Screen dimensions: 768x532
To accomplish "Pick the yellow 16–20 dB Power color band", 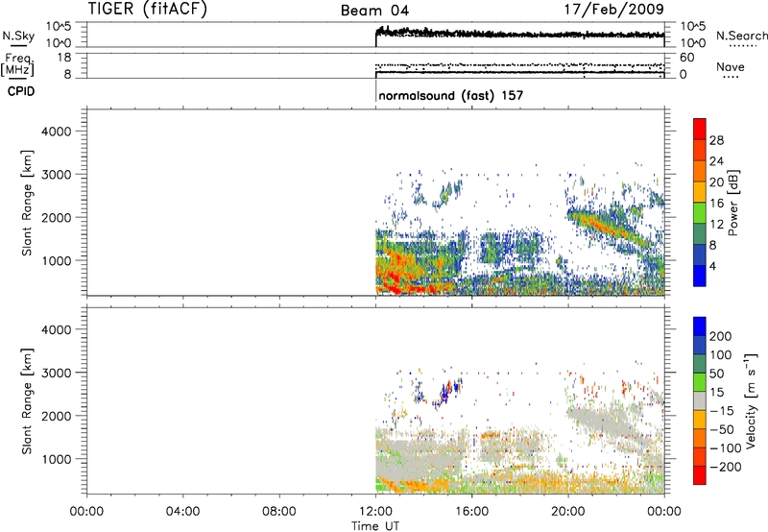I will point(700,192).
